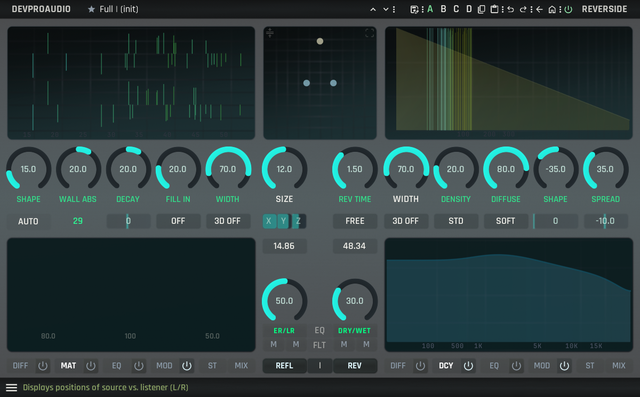The image size is (640, 397).
Task: Toggle power icon beside DIFF in reflections section
Action: (42, 366)
